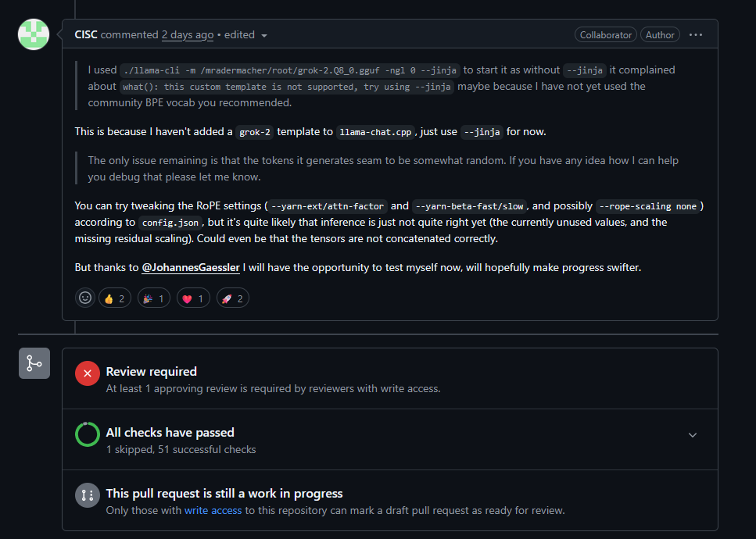Add a reaction with the smiley icon
The width and height of the screenshot is (756, 539).
[x=85, y=298]
